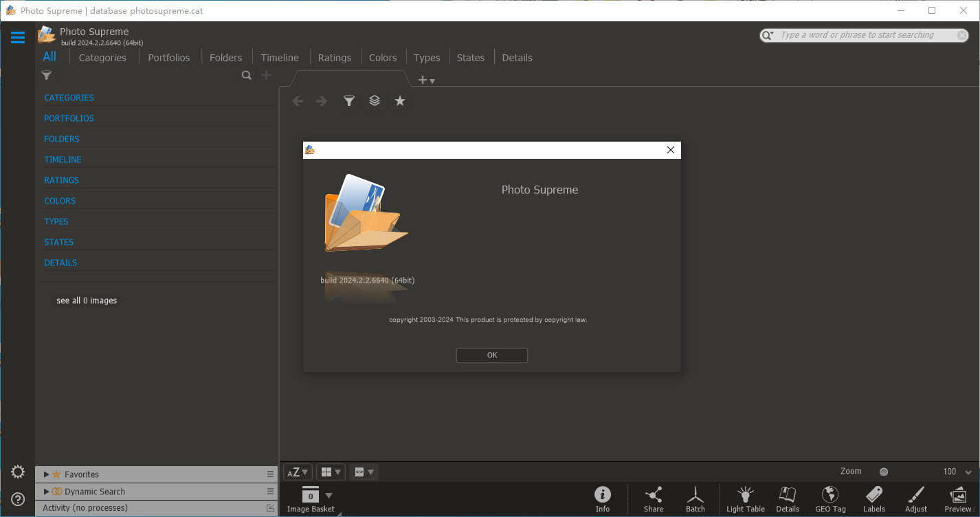Click OK in the about dialog
Screen dimensions: 980x517
point(492,355)
